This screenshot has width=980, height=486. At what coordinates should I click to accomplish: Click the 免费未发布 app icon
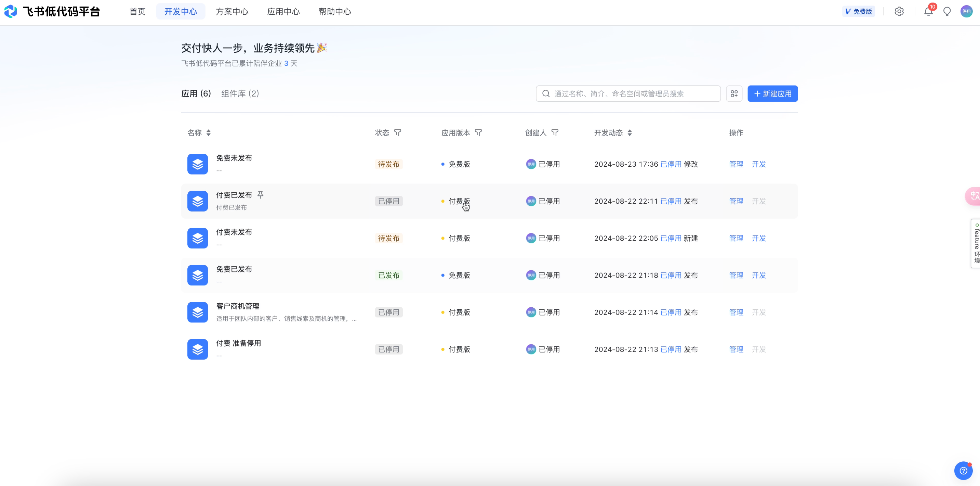tap(197, 164)
